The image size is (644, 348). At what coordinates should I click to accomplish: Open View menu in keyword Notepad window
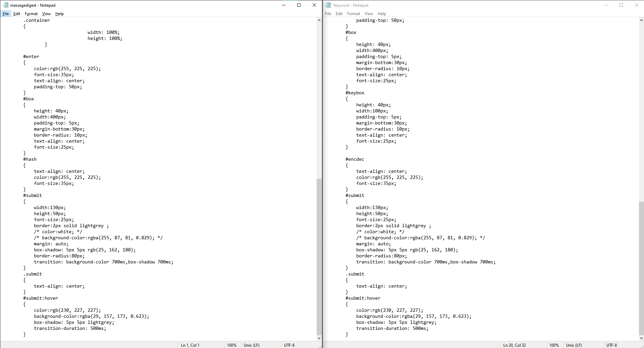click(369, 14)
